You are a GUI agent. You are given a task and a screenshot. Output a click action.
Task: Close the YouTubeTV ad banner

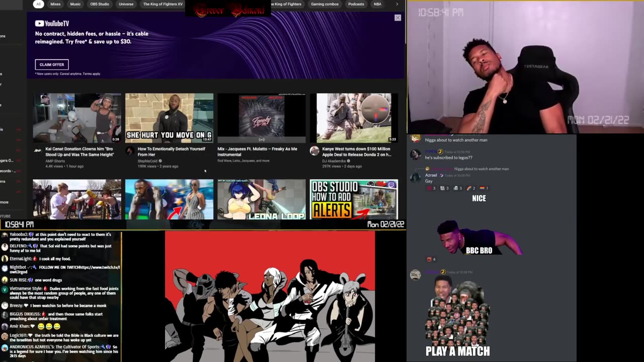(x=397, y=18)
